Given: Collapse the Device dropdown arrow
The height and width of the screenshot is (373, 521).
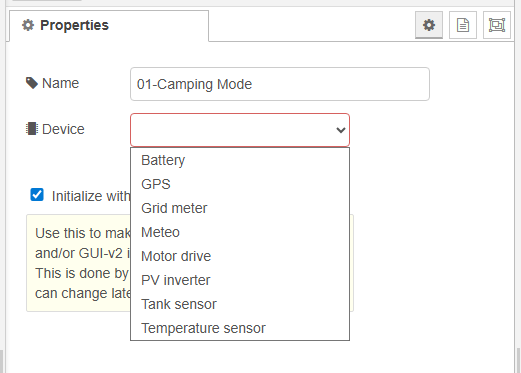Looking at the screenshot, I should 340,130.
